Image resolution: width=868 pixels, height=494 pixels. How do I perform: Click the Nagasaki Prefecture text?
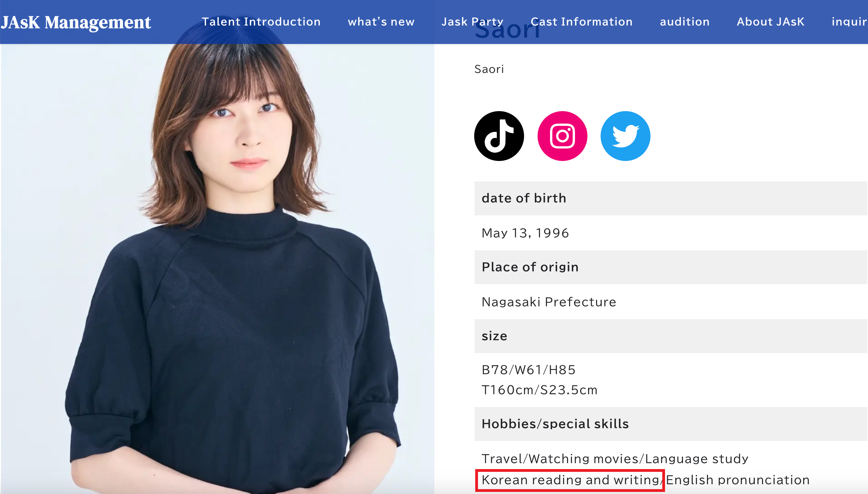pyautogui.click(x=549, y=302)
